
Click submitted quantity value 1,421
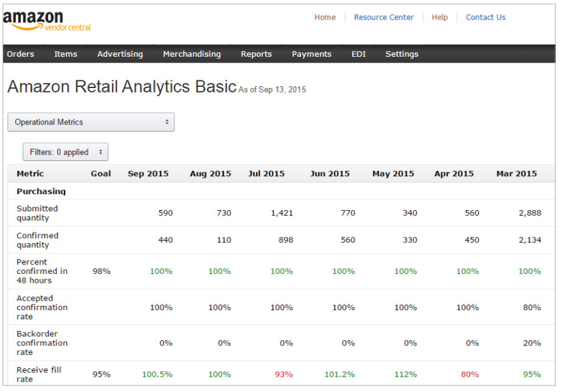(x=282, y=213)
